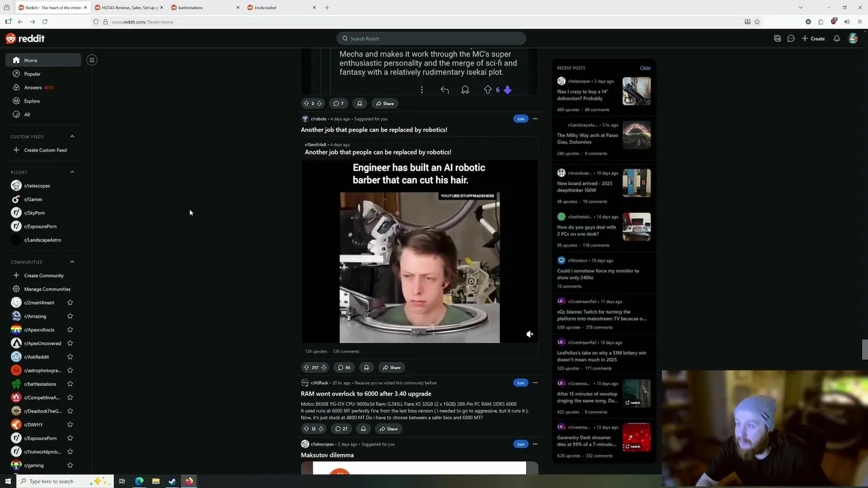Screen dimensions: 868x488
Task: Collapse the Recent section
Action: coord(73,172)
